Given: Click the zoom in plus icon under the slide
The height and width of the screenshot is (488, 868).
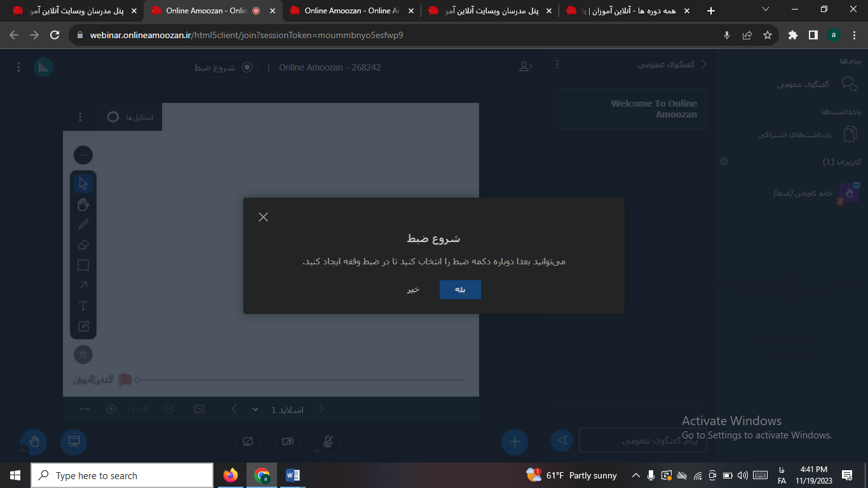Looking at the screenshot, I should (x=111, y=409).
